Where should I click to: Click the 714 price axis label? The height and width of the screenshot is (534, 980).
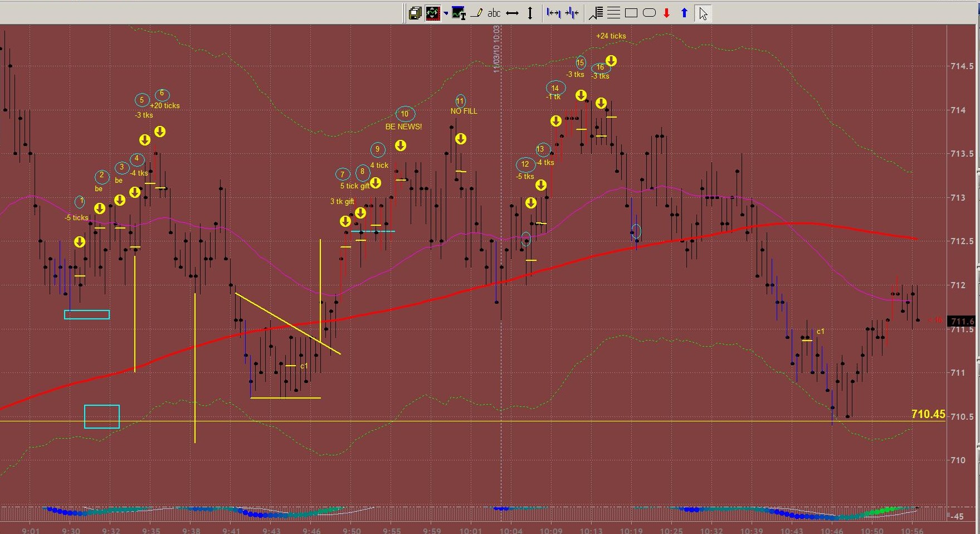958,110
